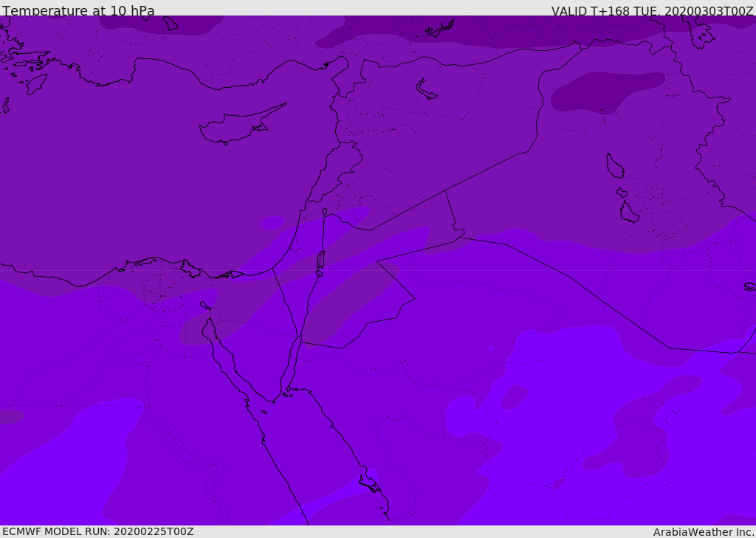Click the Dead Sea outline on the map
756x538 pixels.
point(320,261)
